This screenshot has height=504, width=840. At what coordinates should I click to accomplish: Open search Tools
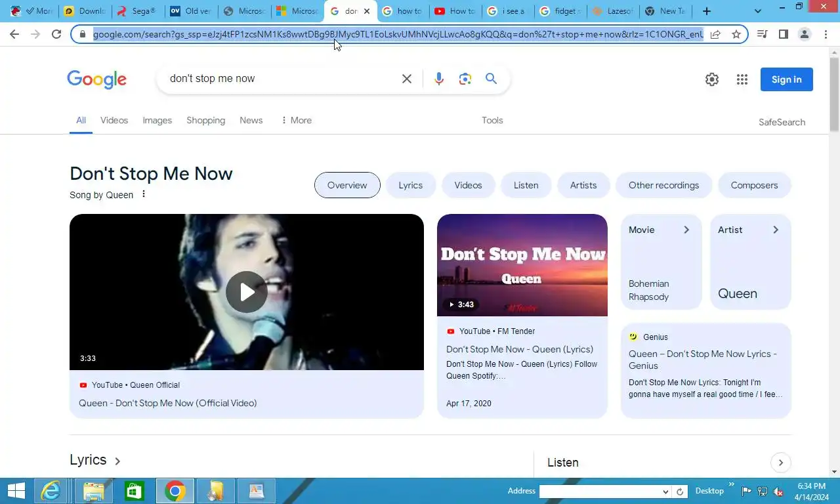[x=492, y=120]
